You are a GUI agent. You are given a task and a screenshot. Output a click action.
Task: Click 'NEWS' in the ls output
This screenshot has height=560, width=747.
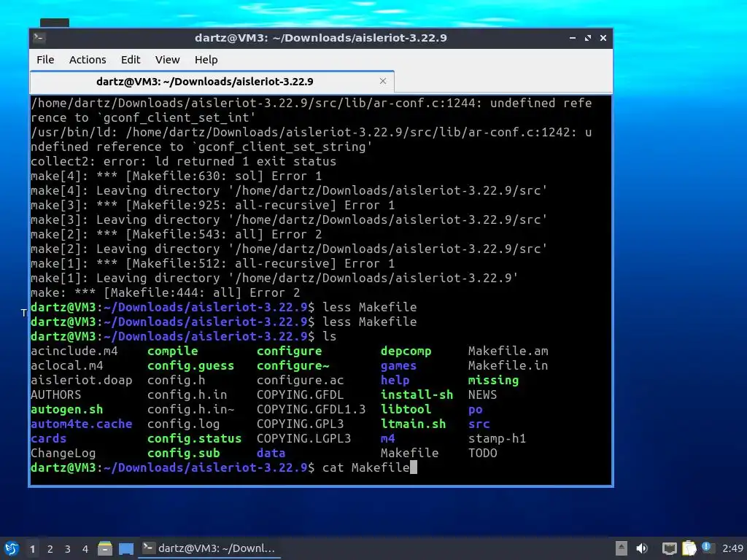[x=483, y=394]
